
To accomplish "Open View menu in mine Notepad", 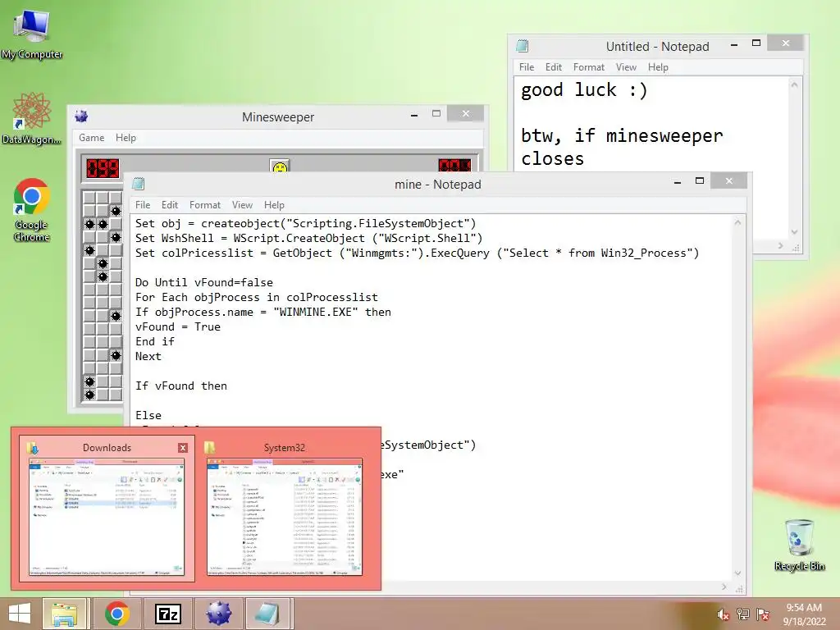I will [242, 205].
